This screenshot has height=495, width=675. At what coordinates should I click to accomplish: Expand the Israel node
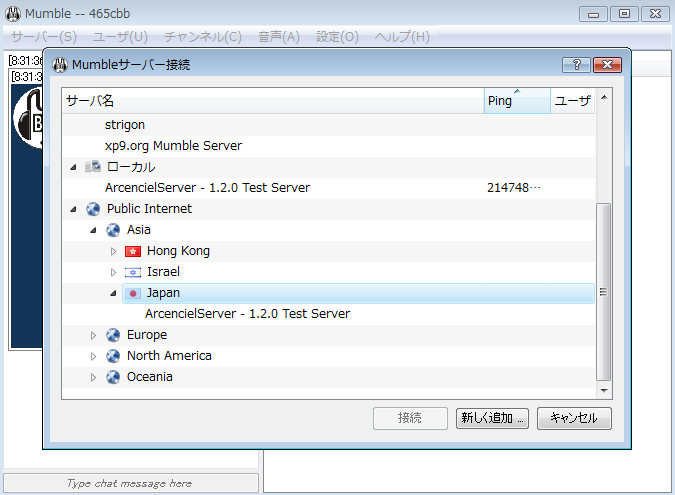(x=113, y=272)
